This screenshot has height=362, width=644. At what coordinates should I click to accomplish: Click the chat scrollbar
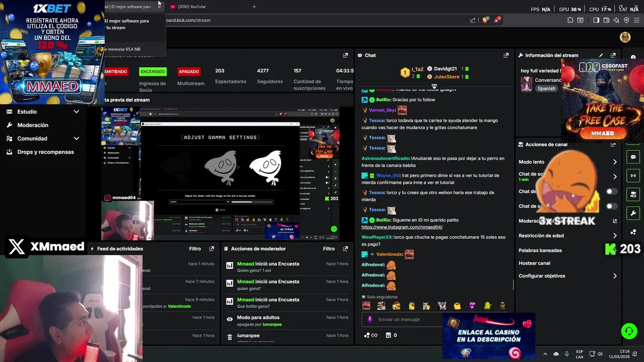[x=513, y=285]
